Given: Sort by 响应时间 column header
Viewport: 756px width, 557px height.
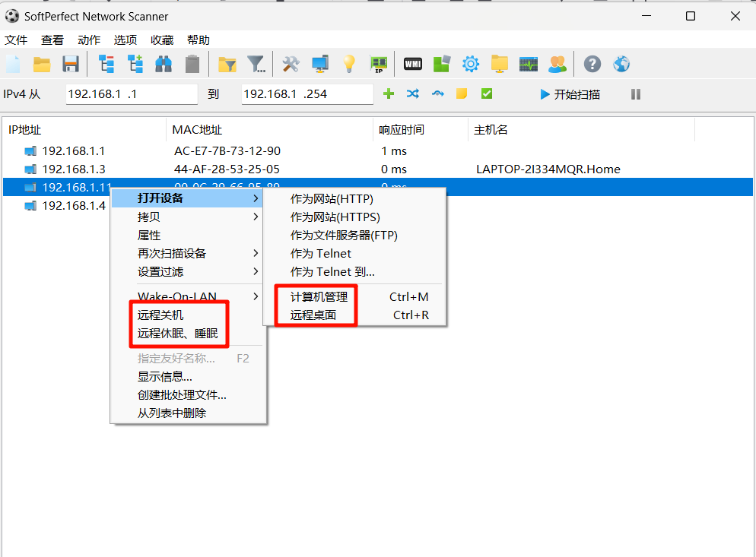Looking at the screenshot, I should [x=421, y=130].
